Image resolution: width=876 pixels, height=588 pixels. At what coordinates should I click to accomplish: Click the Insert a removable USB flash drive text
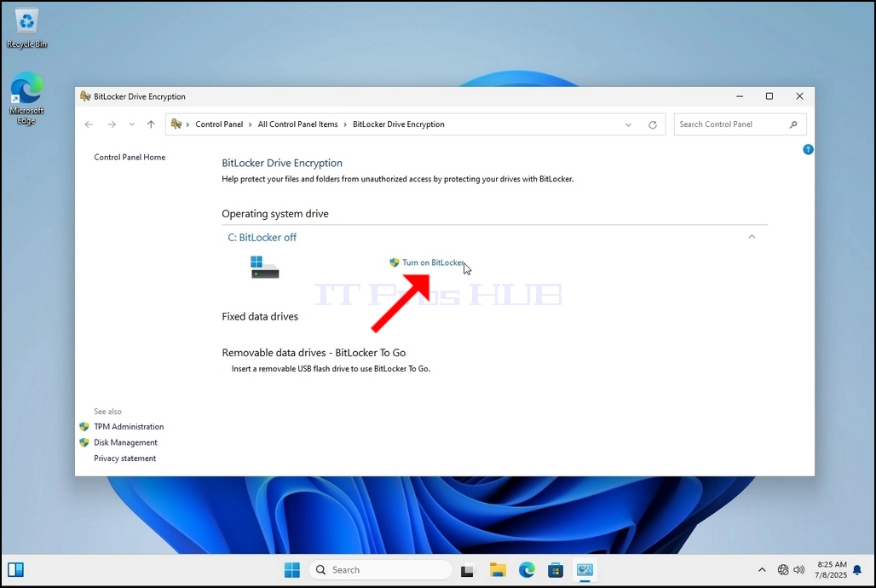pyautogui.click(x=331, y=369)
